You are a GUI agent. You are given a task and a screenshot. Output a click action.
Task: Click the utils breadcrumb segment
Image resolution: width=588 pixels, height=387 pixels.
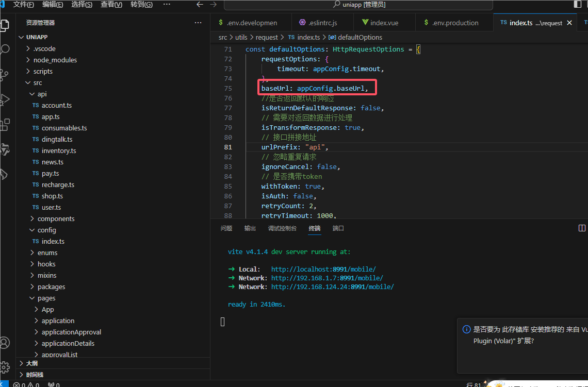click(x=241, y=38)
